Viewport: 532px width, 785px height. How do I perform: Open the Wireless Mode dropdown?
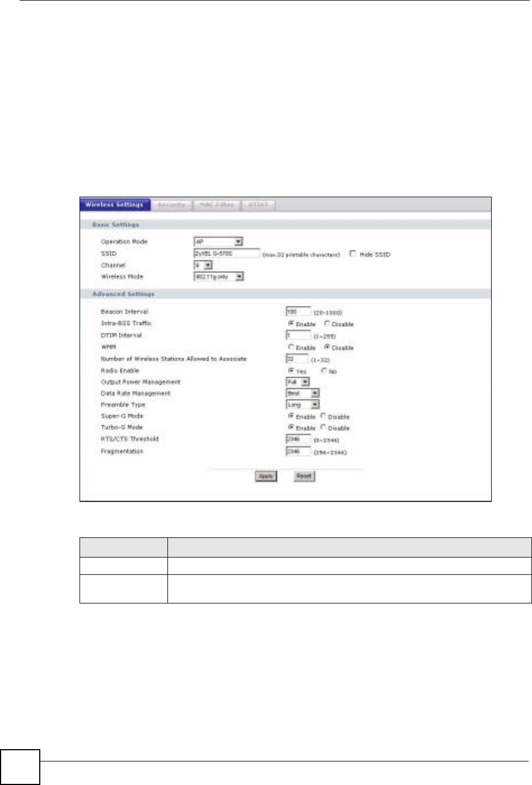pos(218,277)
